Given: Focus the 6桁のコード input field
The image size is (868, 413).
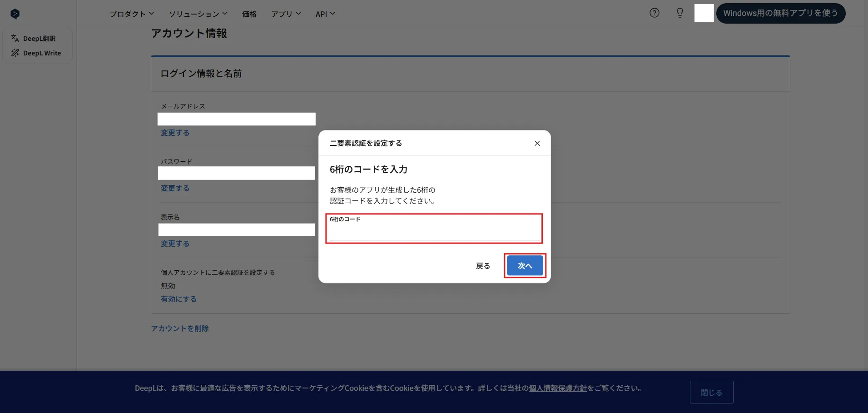Looking at the screenshot, I should coord(434,229).
